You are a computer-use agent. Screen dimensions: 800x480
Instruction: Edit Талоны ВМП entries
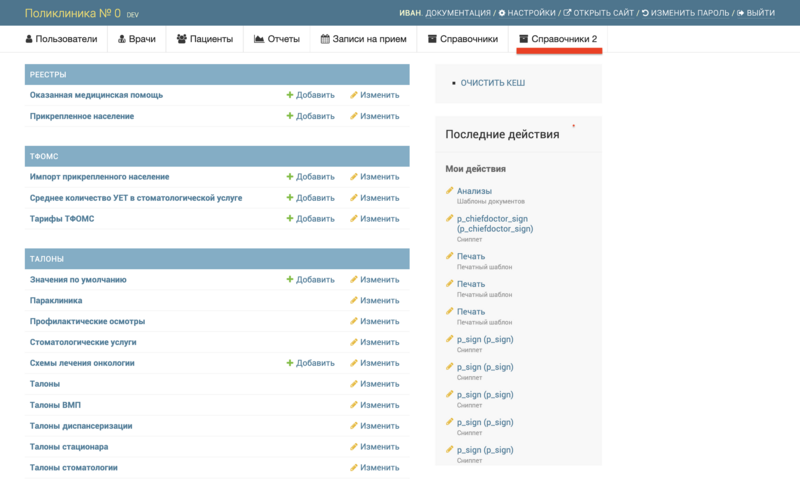coord(374,405)
